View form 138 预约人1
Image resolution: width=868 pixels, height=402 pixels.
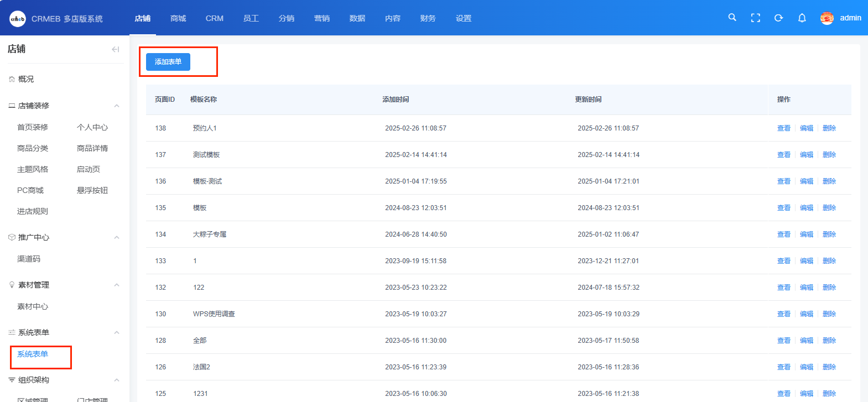[x=784, y=128]
